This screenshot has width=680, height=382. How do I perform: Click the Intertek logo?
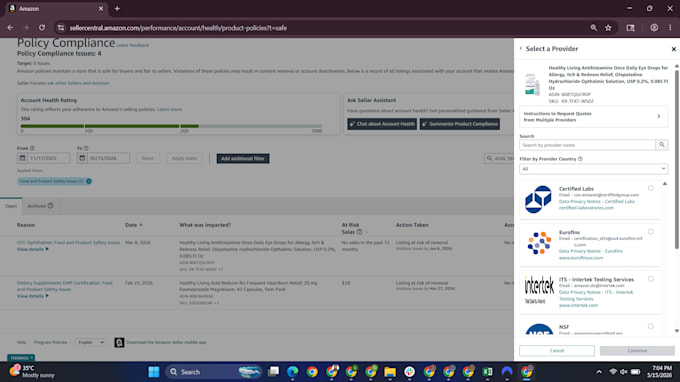click(x=539, y=289)
